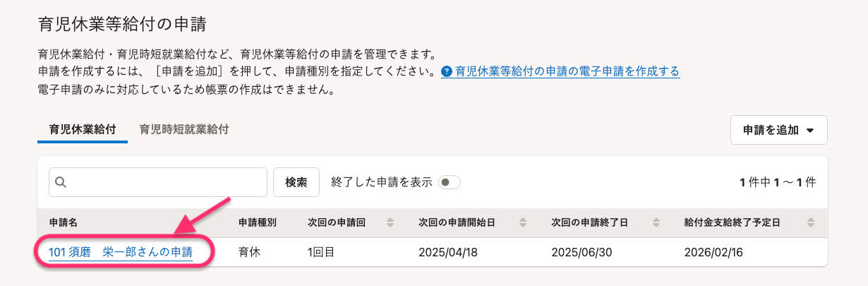Click the 申請種別 column header
This screenshot has width=868, height=286.
258,222
